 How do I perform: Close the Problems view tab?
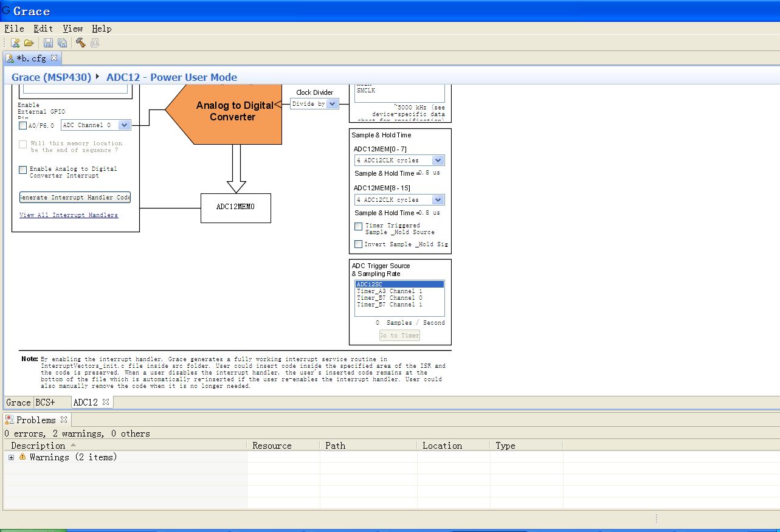point(63,420)
